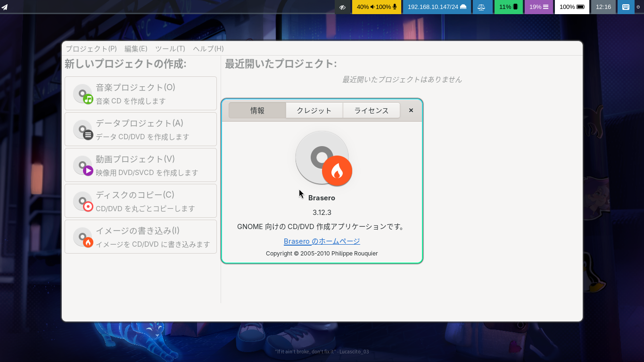Click the Copyright Philippe Rouquier text
The height and width of the screenshot is (362, 644).
(322, 253)
